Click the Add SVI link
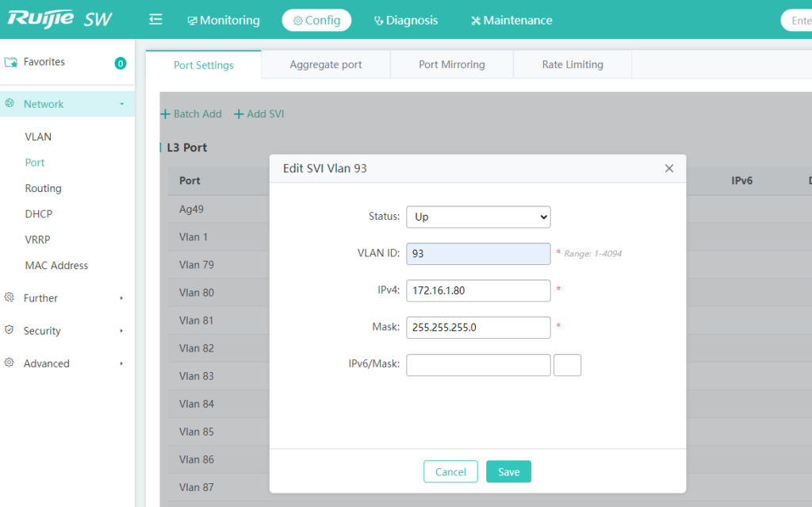The image size is (812, 507). coord(259,113)
